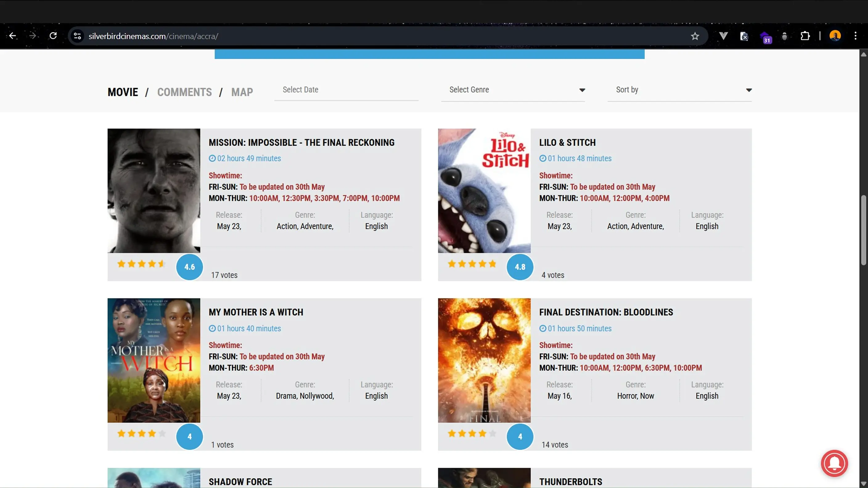Switch to the MAP tab
The image size is (868, 488).
(x=242, y=92)
